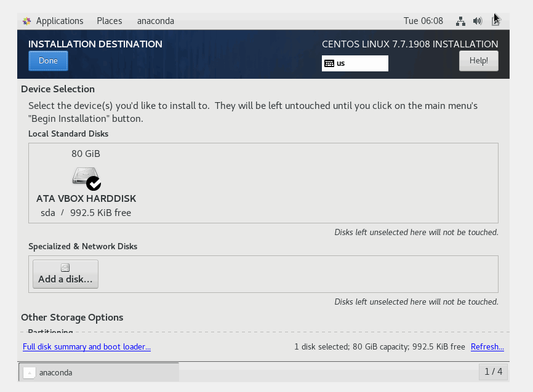Click the us layout indicator text
Image resolution: width=533 pixels, height=392 pixels.
click(341, 63)
